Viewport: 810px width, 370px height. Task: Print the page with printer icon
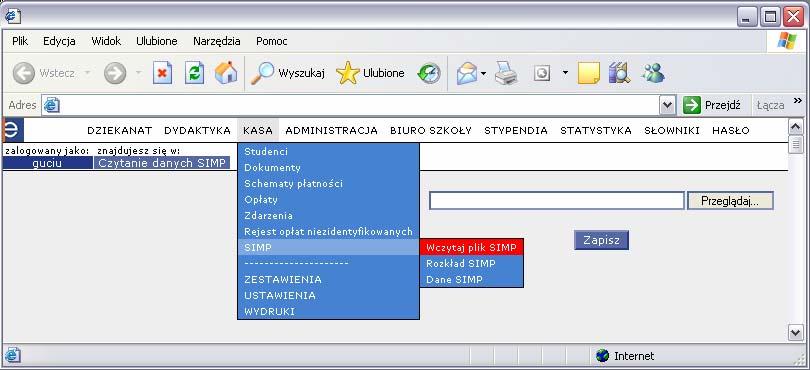point(506,73)
